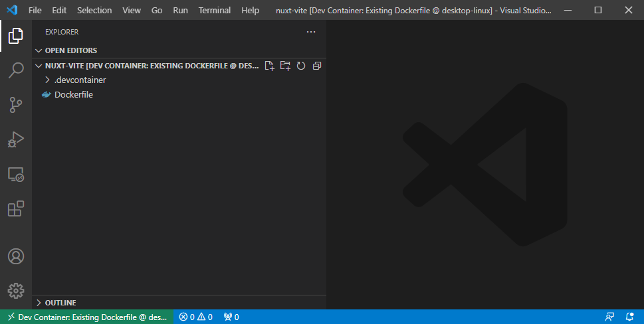Click the EXPLORER panel title
The width and height of the screenshot is (644, 324).
click(62, 32)
